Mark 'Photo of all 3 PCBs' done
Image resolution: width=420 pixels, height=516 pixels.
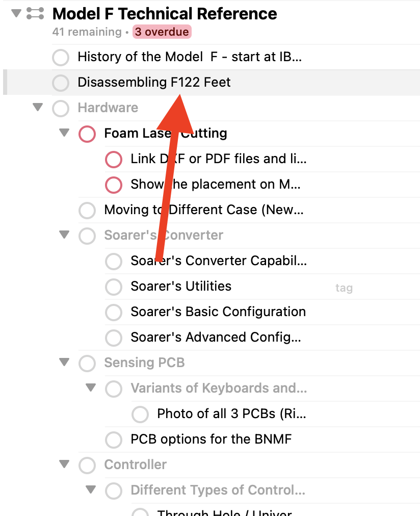point(140,414)
